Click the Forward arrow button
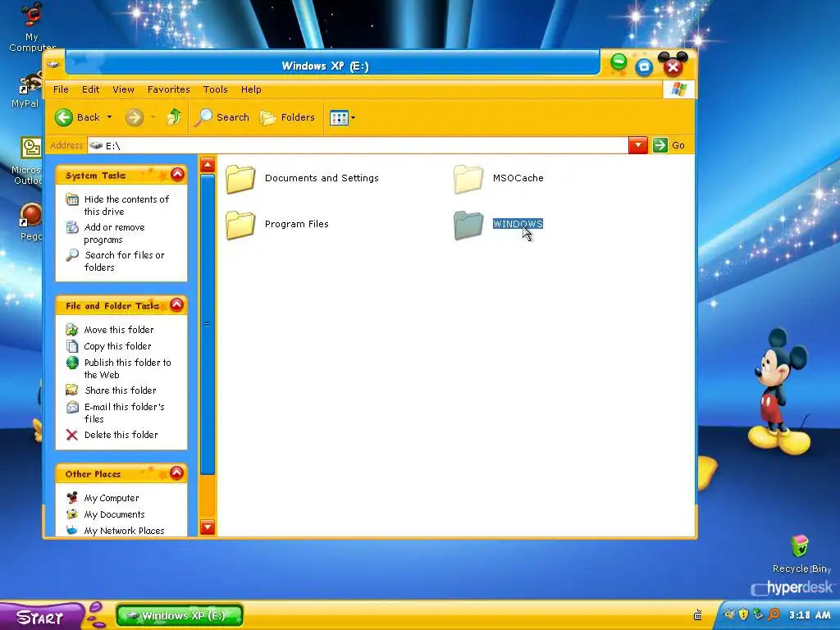The height and width of the screenshot is (630, 840). [x=135, y=117]
